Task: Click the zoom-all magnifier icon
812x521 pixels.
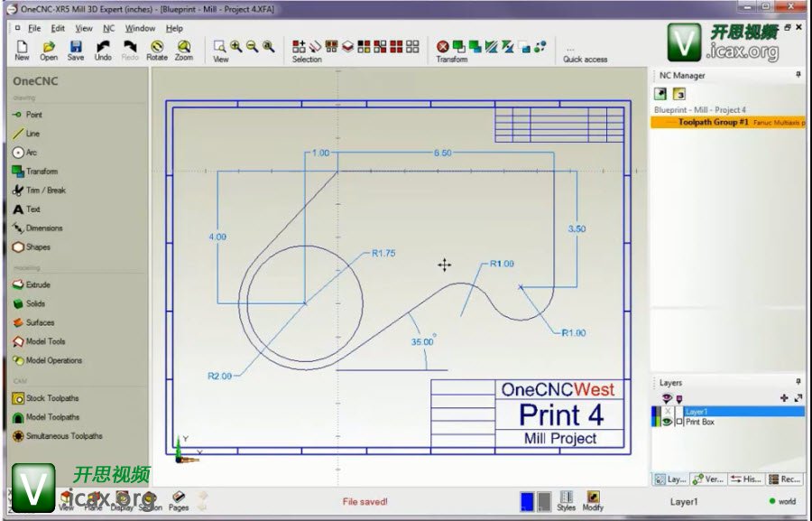Action: coord(268,47)
